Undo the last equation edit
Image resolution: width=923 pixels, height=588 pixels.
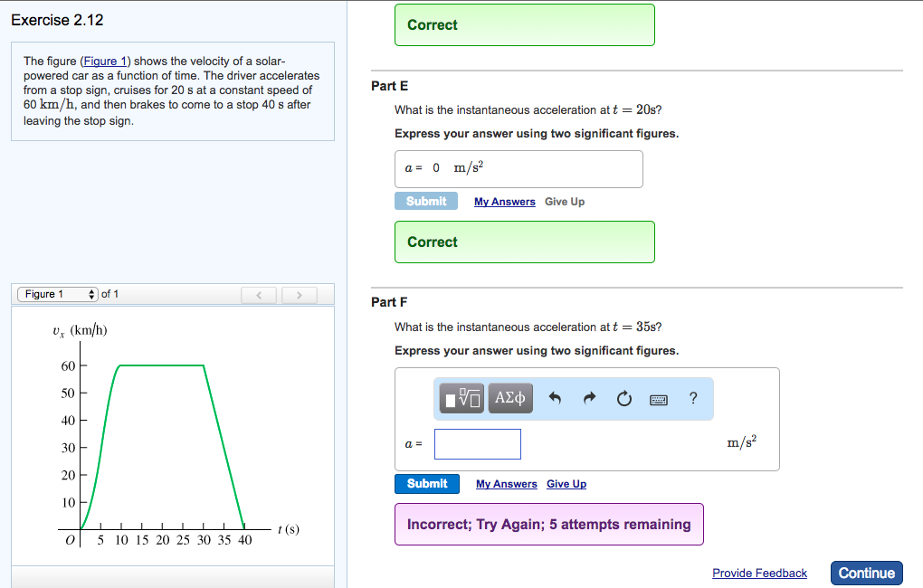(x=555, y=398)
